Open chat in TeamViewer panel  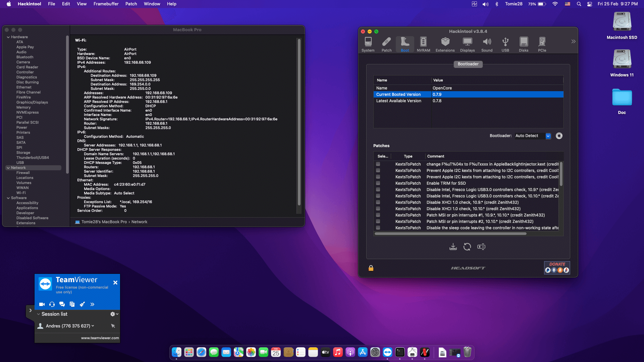coord(62,304)
